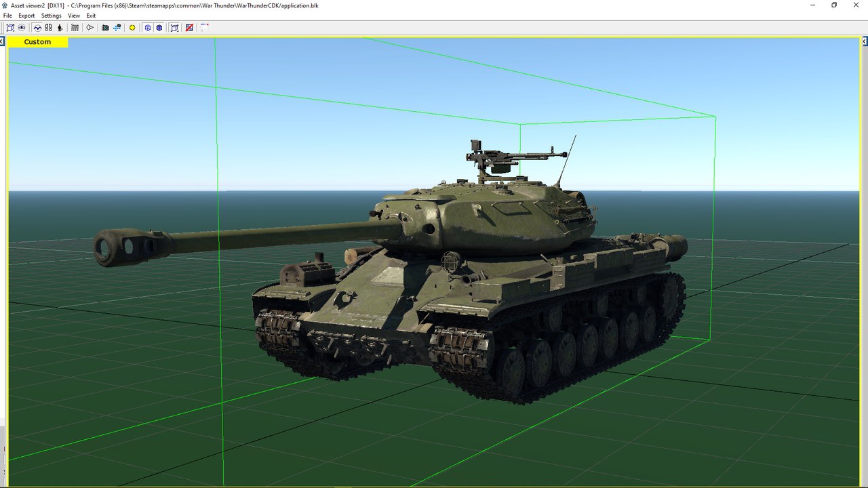Open the Export menu
This screenshot has width=868, height=488.
(x=26, y=16)
